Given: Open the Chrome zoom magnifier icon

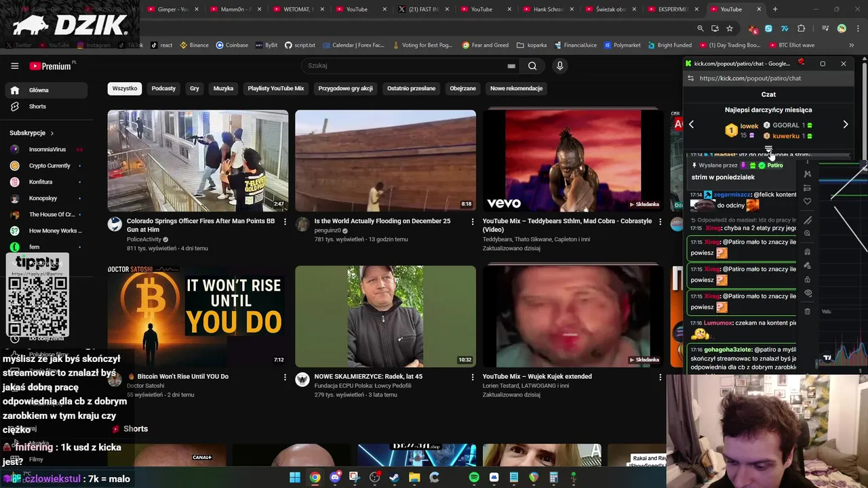Looking at the screenshot, I should click(701, 28).
